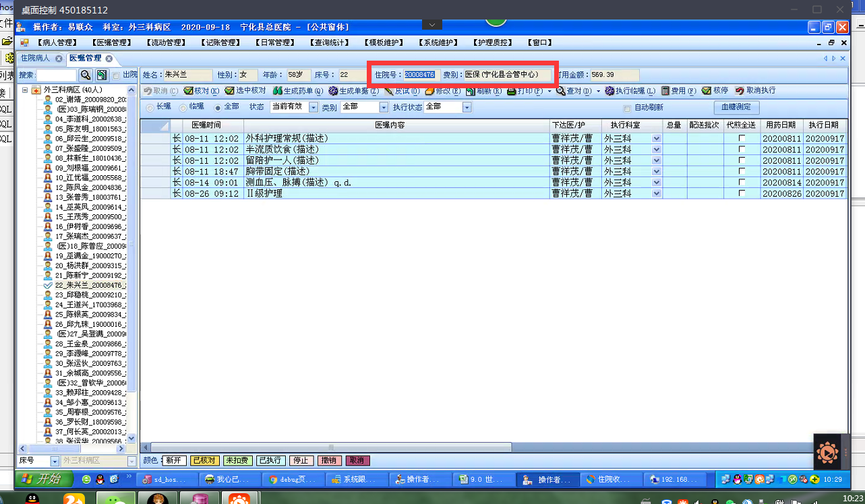Open the 执行状态 dropdown
Image resolution: width=865 pixels, height=504 pixels.
coord(467,107)
